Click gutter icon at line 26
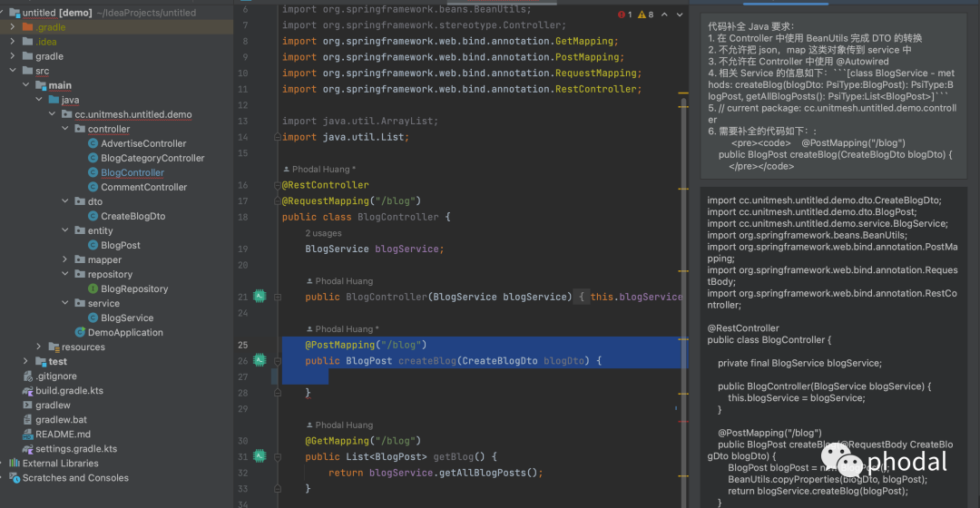 pos(260,360)
